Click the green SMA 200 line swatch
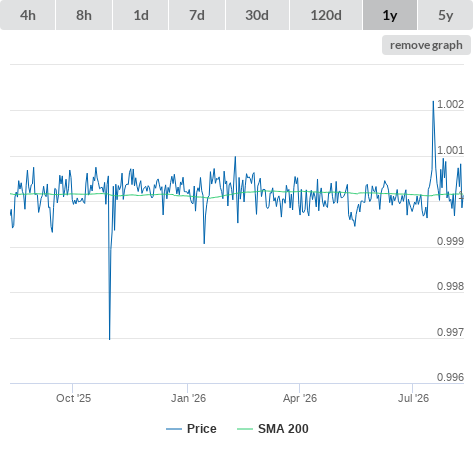474x455 pixels. (245, 429)
